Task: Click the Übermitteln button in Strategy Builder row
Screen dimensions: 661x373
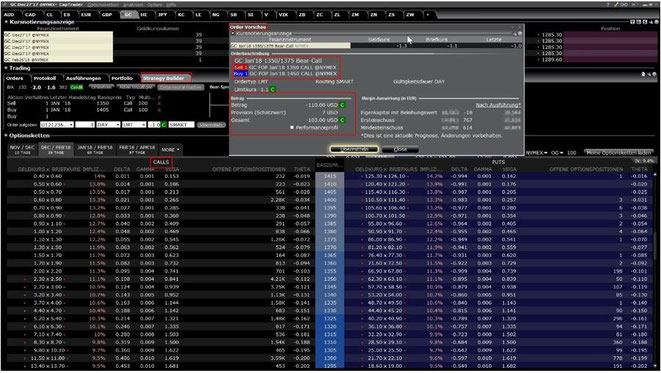Action: pos(211,125)
